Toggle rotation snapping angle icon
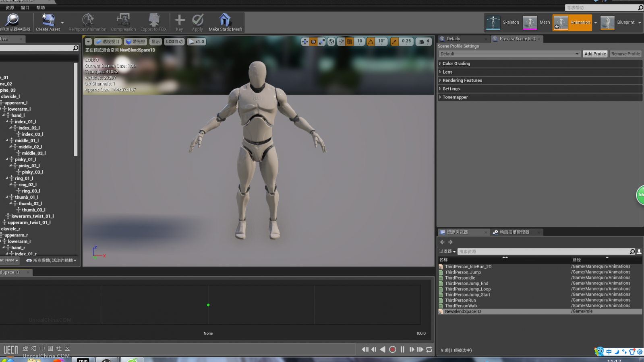Image resolution: width=644 pixels, height=362 pixels. click(x=371, y=41)
